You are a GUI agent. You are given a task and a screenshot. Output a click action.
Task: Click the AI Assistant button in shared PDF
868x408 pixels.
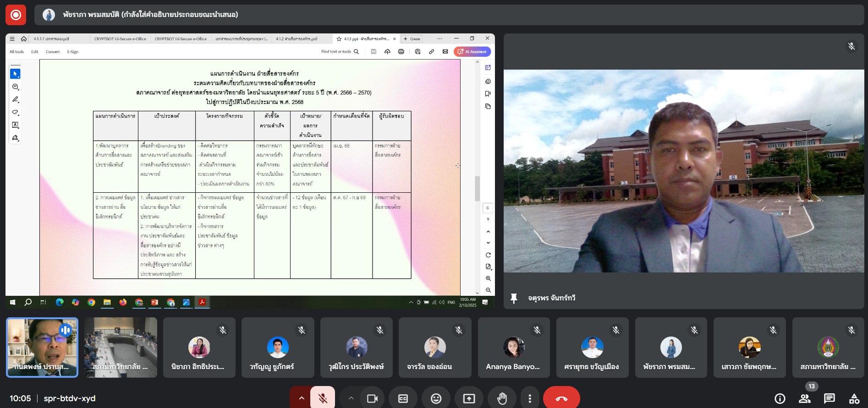pos(472,52)
